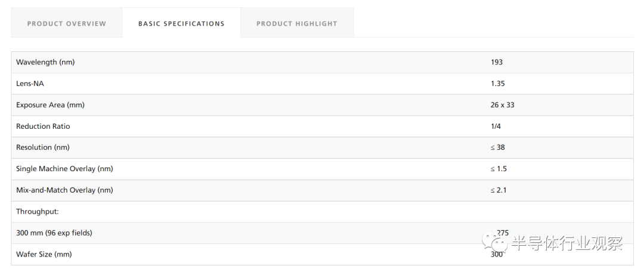Image resolution: width=644 pixels, height=272 pixels.
Task: Click the resolution value ≤ 38
Action: tap(498, 147)
